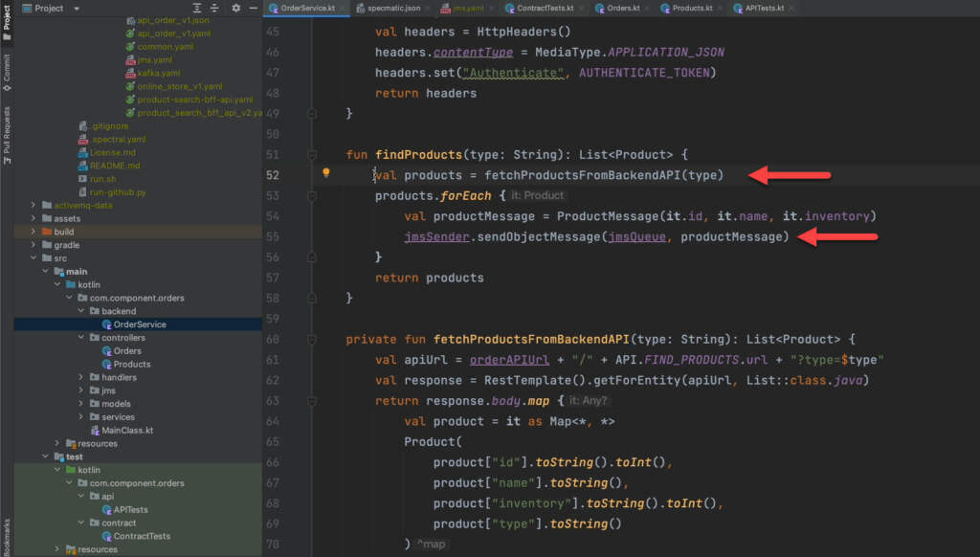
Task: Open the Bookmarks tool window
Action: tap(7, 536)
